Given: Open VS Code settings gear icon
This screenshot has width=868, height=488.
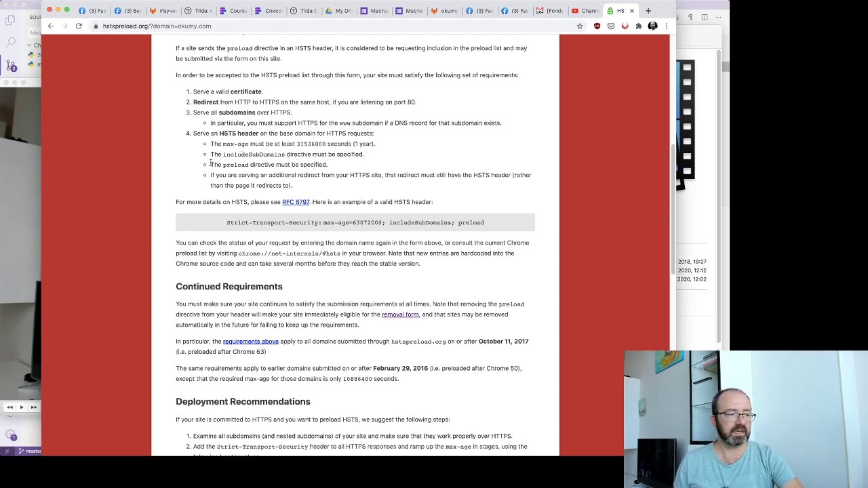Looking at the screenshot, I should [11, 435].
